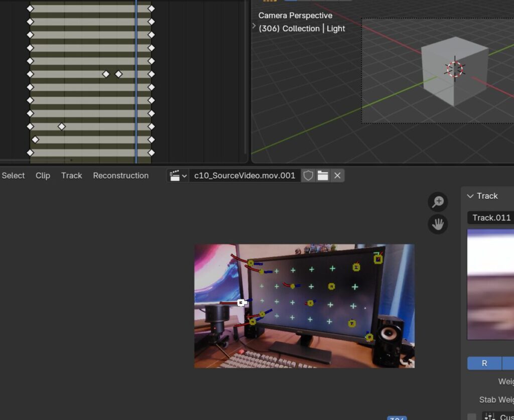Enable the Custom Color checkbox
The image size is (514, 420).
pyautogui.click(x=472, y=416)
